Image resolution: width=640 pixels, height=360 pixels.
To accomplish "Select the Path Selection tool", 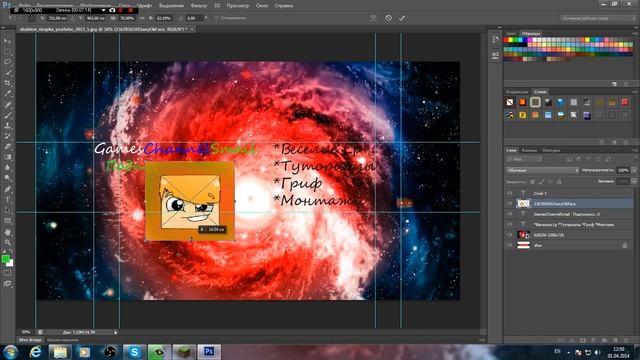I will pos(7,211).
